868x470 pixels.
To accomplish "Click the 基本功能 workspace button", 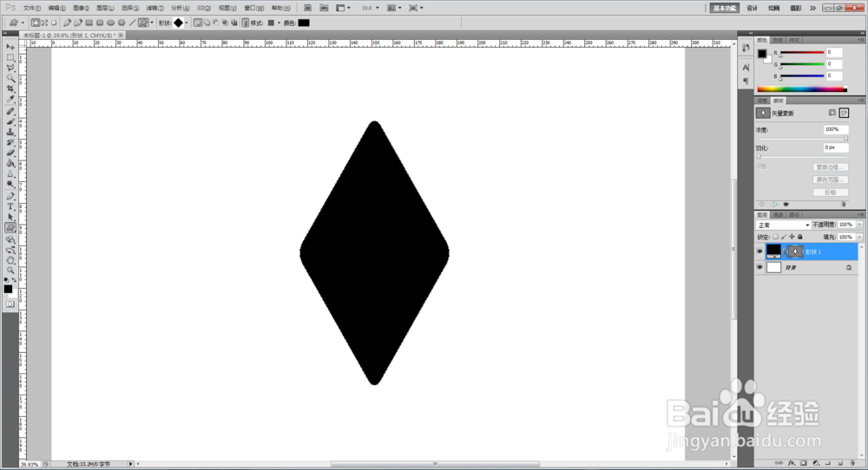I will click(x=725, y=8).
